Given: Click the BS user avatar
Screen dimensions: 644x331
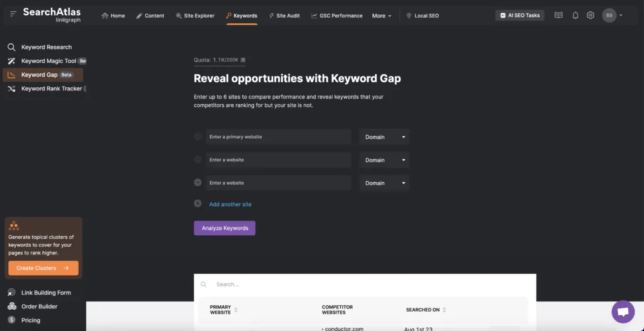Looking at the screenshot, I should click(609, 15).
